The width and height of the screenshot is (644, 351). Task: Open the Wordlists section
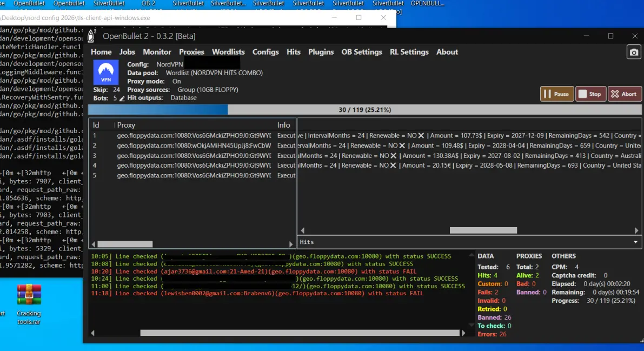(x=228, y=52)
